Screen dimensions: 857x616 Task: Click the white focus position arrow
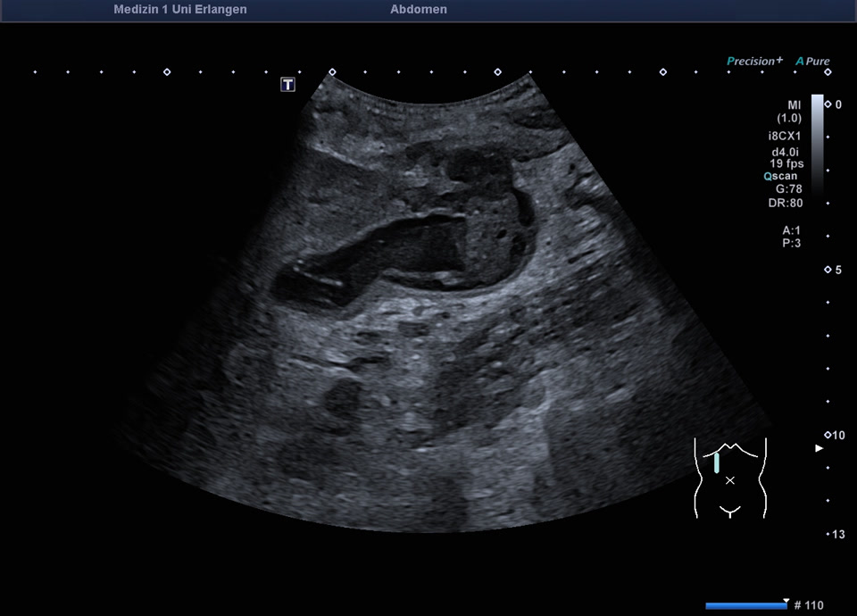(819, 448)
